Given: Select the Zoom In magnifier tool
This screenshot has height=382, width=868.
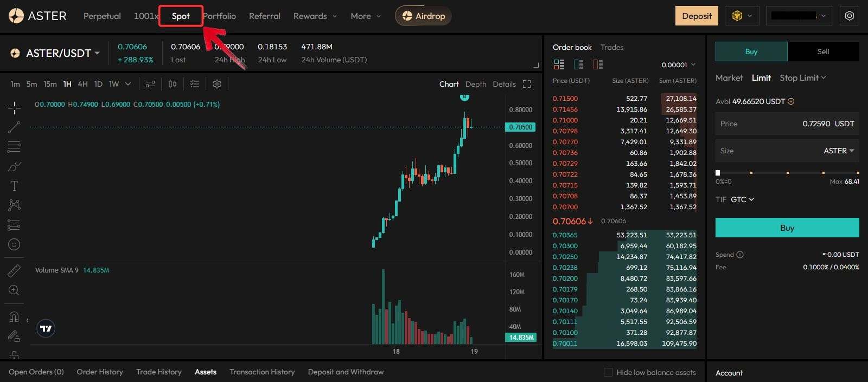Looking at the screenshot, I should [14, 290].
